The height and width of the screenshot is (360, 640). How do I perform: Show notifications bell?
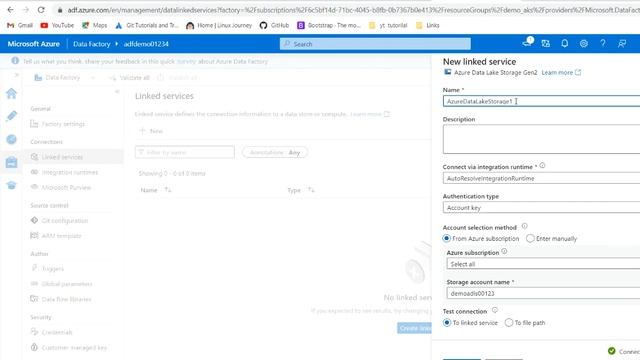tap(564, 43)
